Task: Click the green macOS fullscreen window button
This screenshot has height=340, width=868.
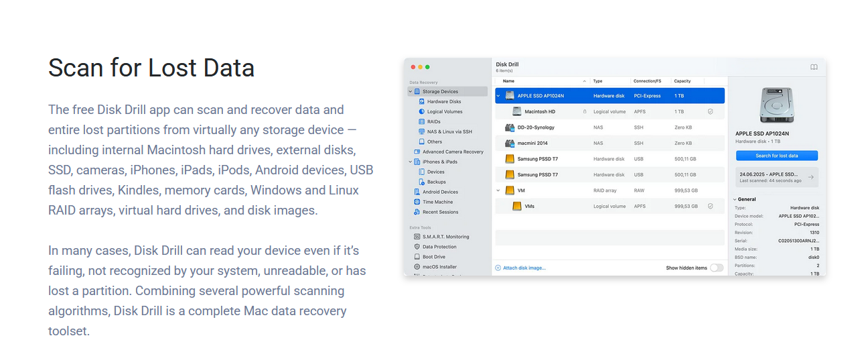Action: 427,67
